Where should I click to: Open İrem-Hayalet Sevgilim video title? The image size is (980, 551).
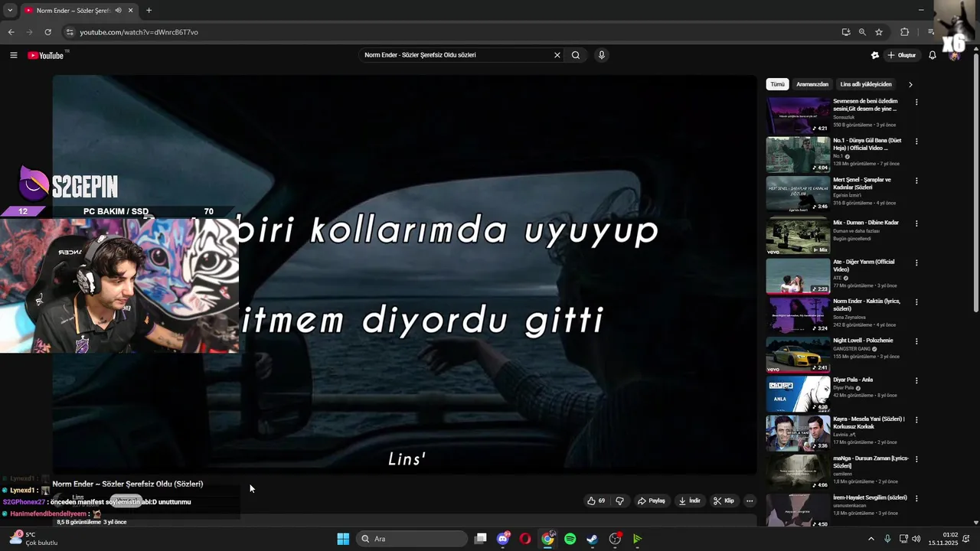(x=870, y=497)
